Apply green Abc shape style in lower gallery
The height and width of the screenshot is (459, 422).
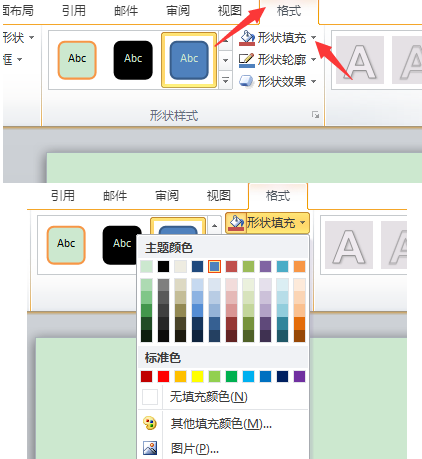pos(66,245)
